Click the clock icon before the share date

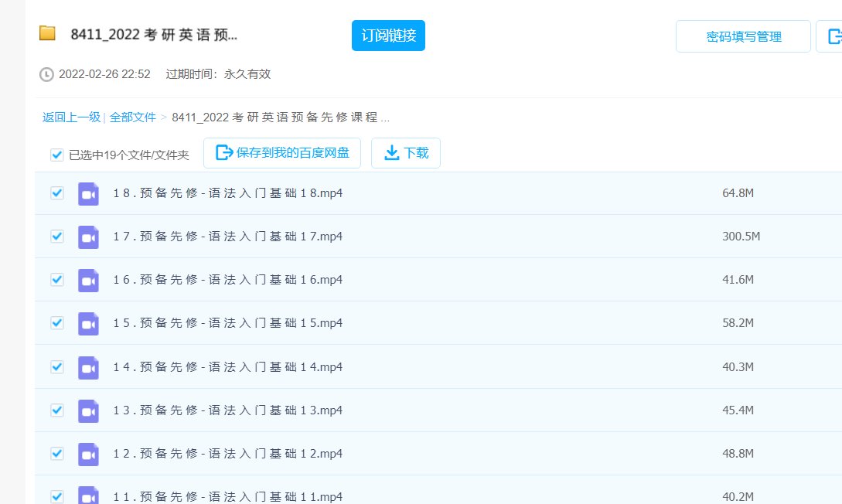pyautogui.click(x=45, y=74)
